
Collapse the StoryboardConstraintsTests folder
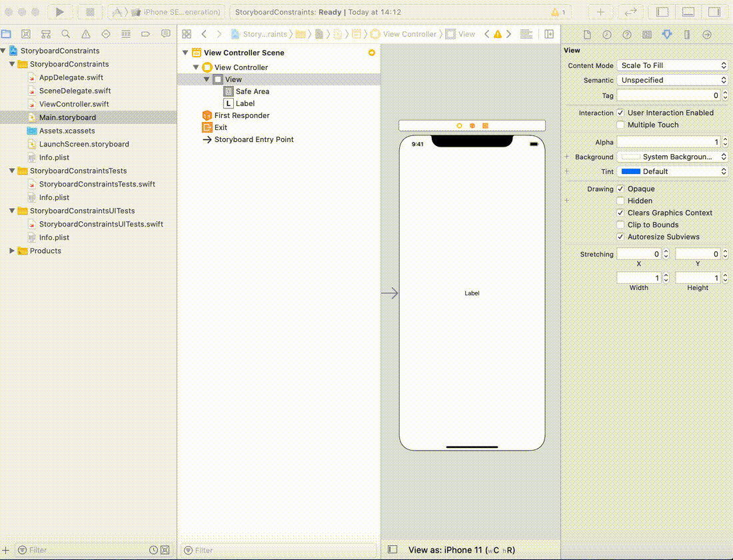(12, 171)
